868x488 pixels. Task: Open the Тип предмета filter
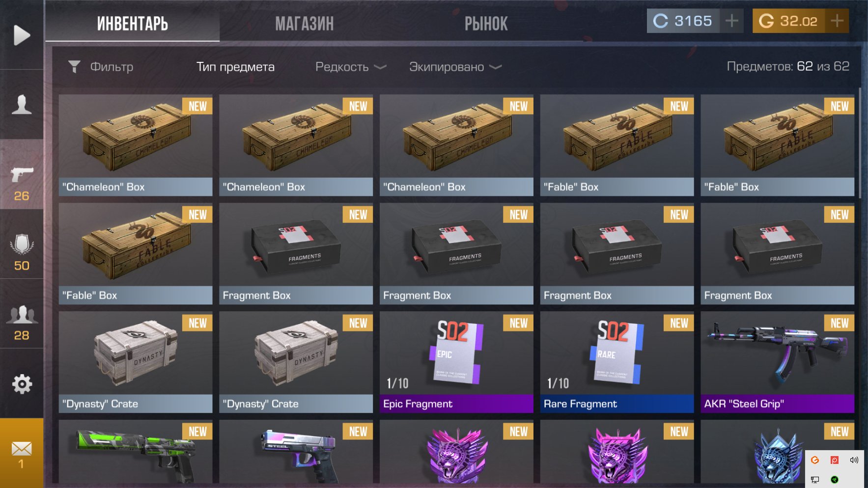(x=235, y=67)
